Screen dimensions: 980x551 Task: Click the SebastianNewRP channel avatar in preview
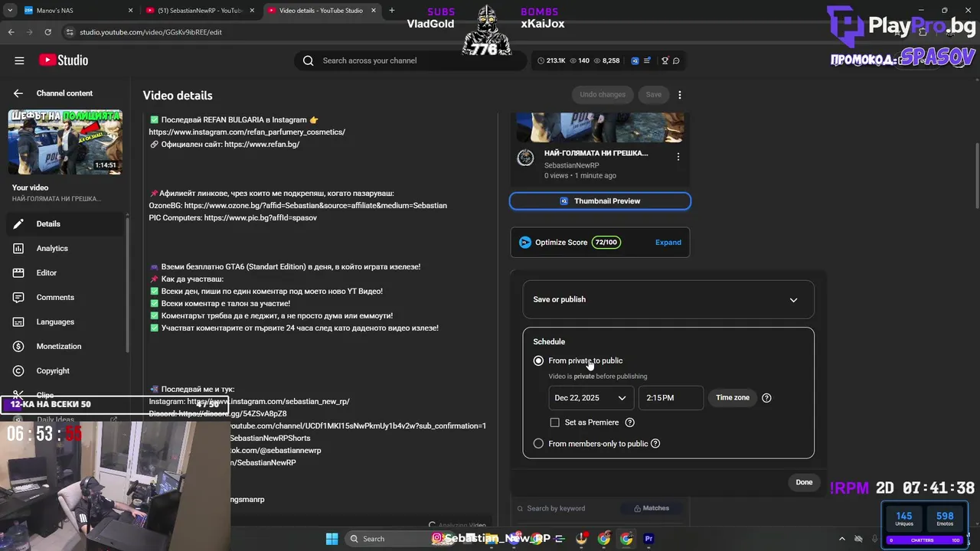[x=525, y=158]
